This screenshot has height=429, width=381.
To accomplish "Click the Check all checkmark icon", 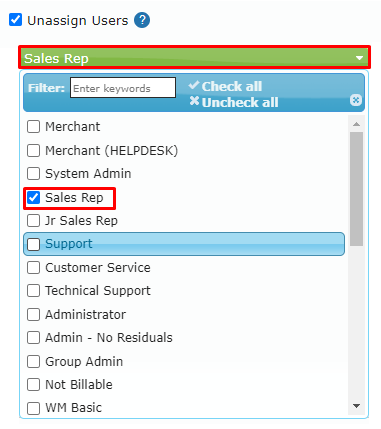I will pyautogui.click(x=194, y=85).
